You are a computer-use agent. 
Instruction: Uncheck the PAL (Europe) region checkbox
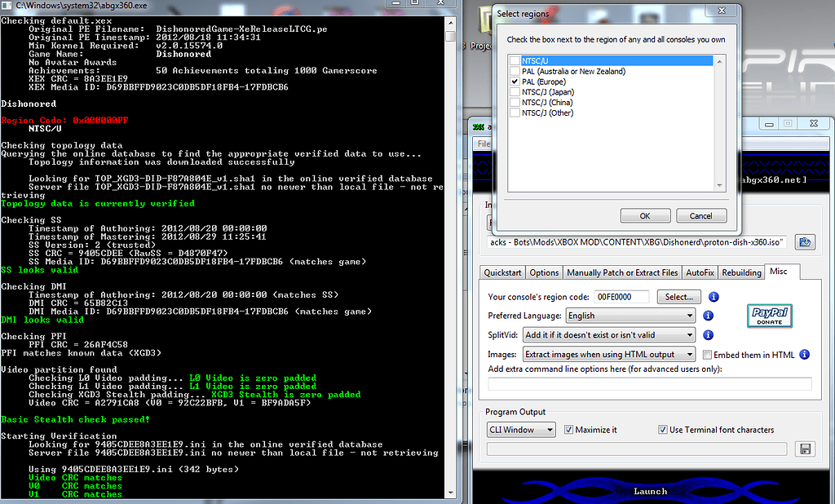(515, 82)
